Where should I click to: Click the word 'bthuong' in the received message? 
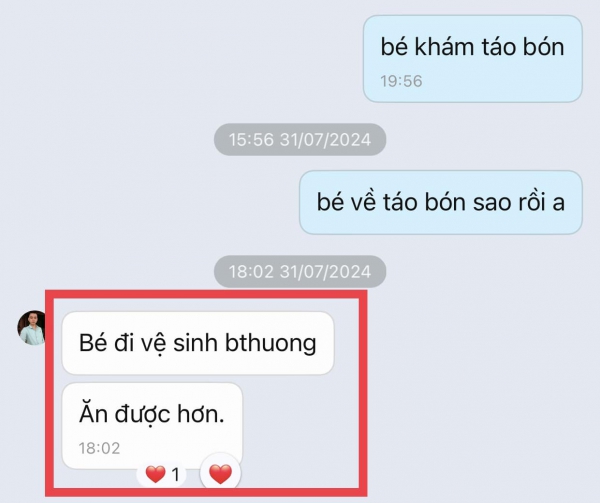click(x=271, y=343)
